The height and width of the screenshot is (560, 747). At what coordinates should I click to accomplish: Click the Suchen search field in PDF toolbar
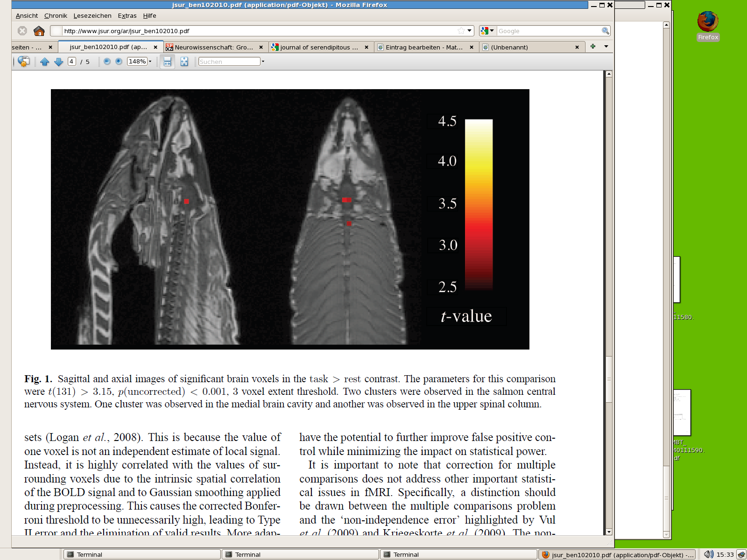click(229, 62)
